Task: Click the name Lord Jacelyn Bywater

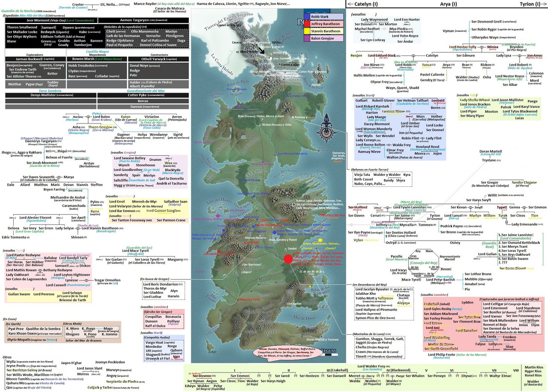Action: point(372,289)
